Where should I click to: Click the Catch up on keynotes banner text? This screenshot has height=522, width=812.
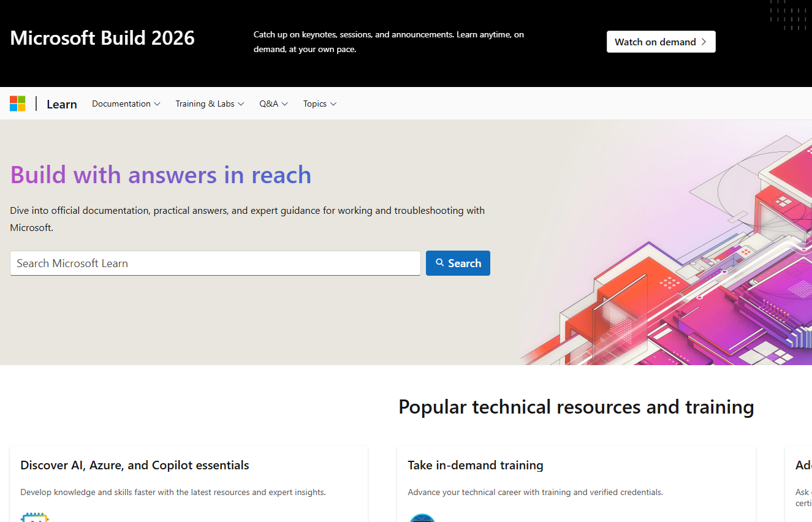pyautogui.click(x=389, y=42)
